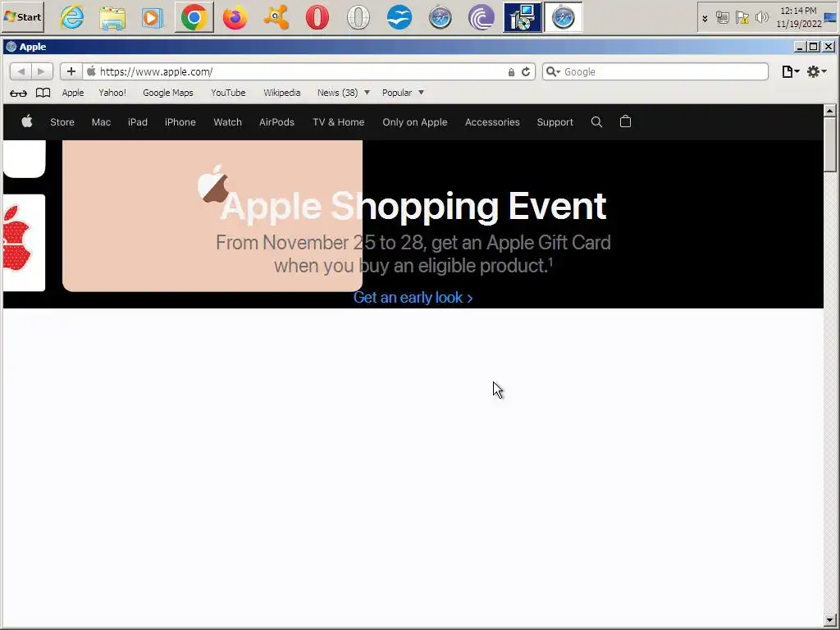Screen dimensions: 840x630
Task: Click the vertical scrollbar up arrow
Action: [830, 111]
